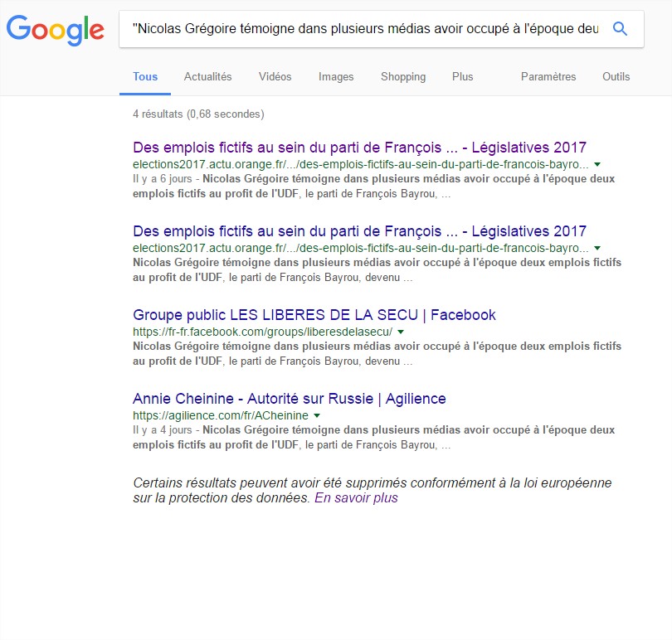Click the 'En savoir plus' link
The image size is (672, 640).
pyautogui.click(x=356, y=497)
